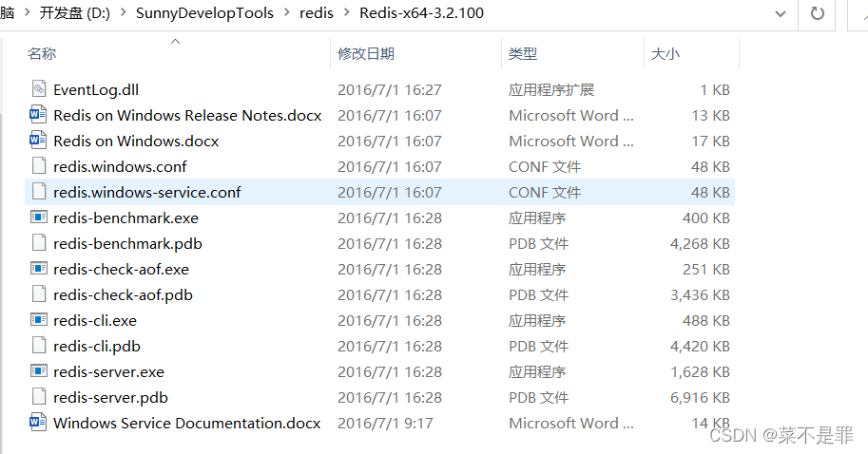The width and height of the screenshot is (868, 454).
Task: Select the Redis-x64-3.2.100 breadcrumb segment
Action: click(422, 12)
